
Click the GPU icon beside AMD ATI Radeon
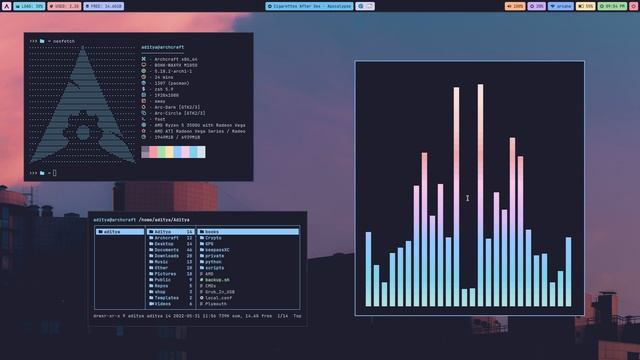coord(144,131)
